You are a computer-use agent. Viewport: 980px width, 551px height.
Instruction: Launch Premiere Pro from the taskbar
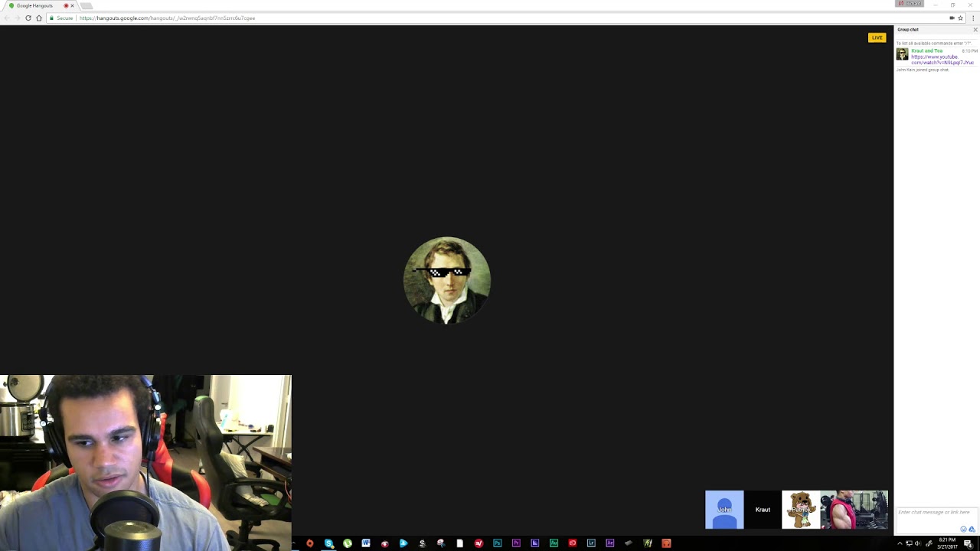click(516, 543)
